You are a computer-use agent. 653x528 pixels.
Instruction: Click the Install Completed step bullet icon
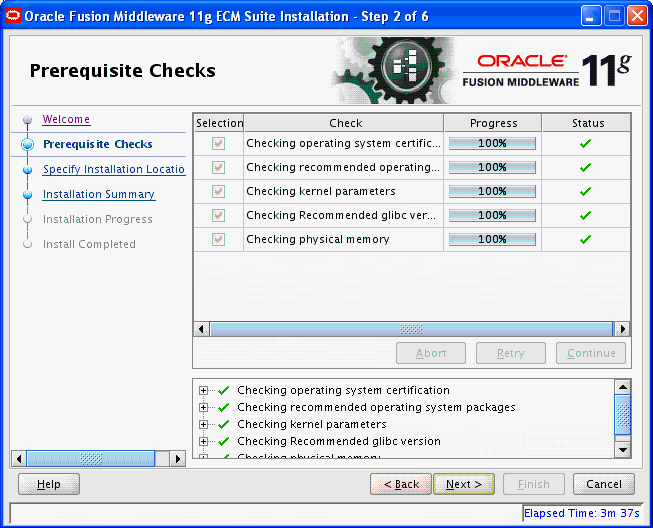27,244
